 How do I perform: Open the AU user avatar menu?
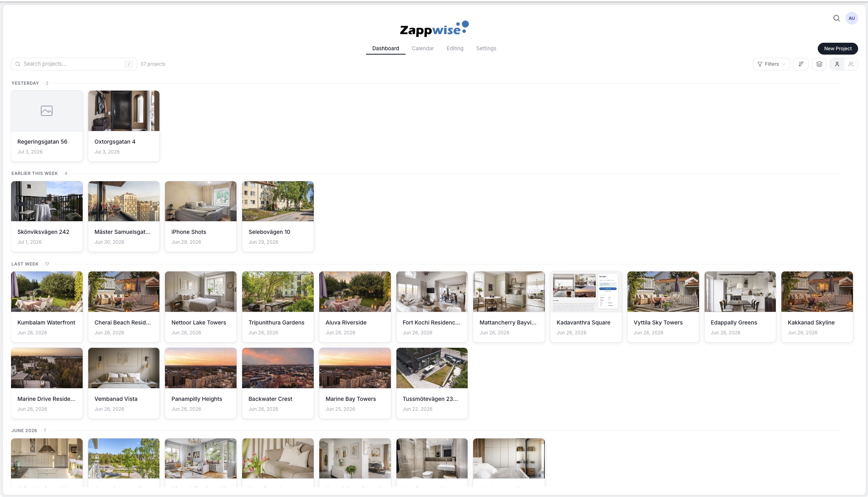tap(851, 18)
